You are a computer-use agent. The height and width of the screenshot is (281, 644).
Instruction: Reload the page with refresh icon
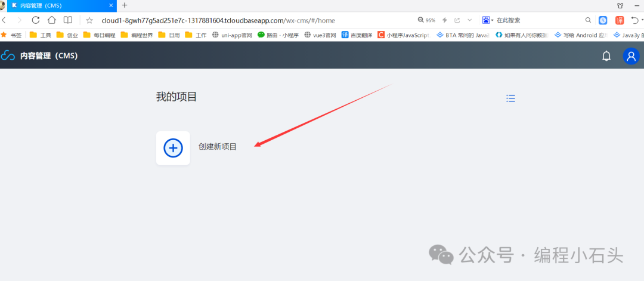pos(36,20)
